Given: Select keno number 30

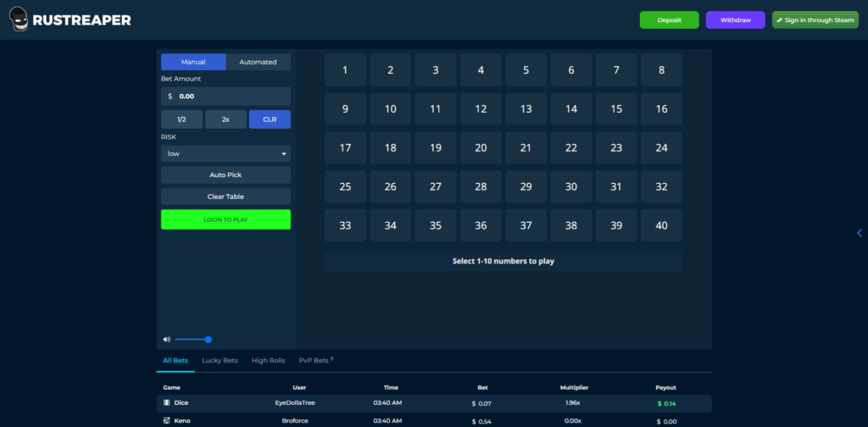Looking at the screenshot, I should 571,186.
